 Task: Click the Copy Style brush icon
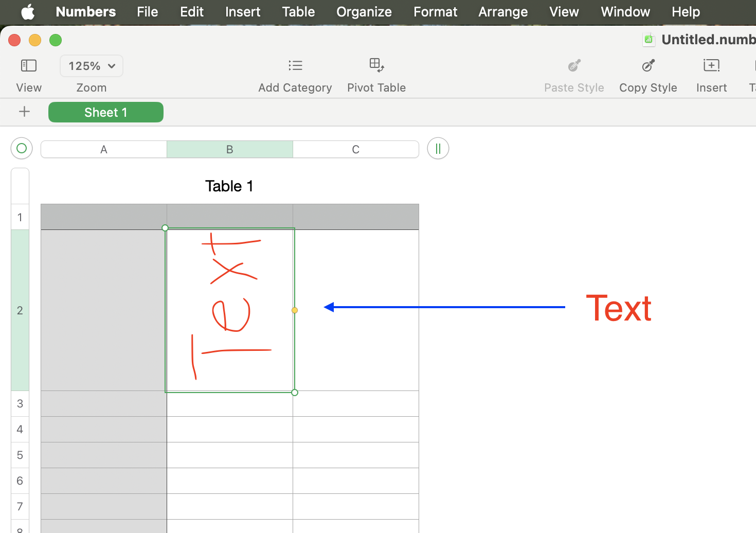coord(648,65)
